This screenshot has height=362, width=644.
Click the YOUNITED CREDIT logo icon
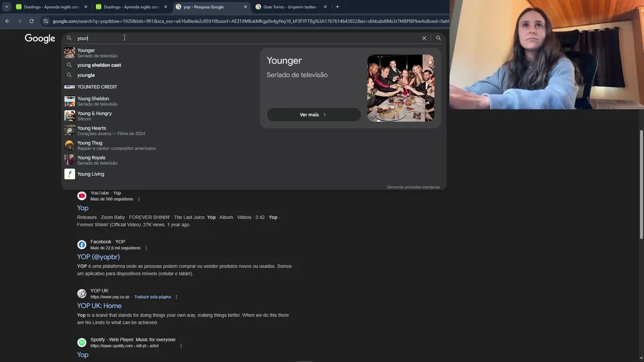pos(69,87)
